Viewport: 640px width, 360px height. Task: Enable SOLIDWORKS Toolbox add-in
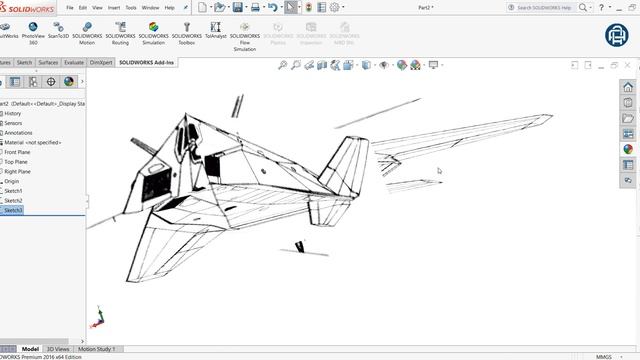coord(187,33)
